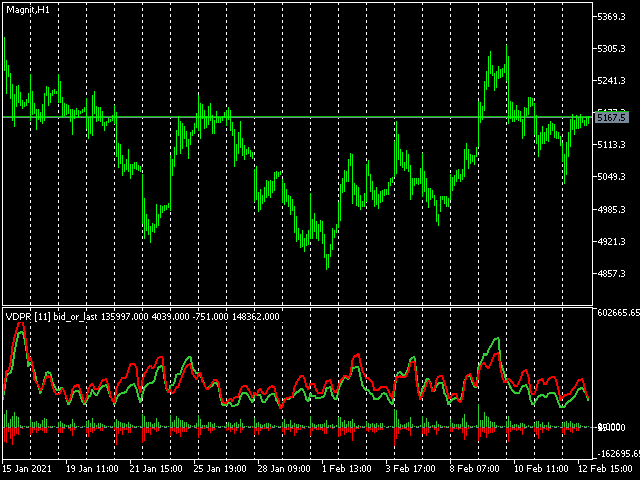Viewport: 640px width, 480px height.
Task: Click the 5113.3 price scale label
Action: tap(611, 145)
